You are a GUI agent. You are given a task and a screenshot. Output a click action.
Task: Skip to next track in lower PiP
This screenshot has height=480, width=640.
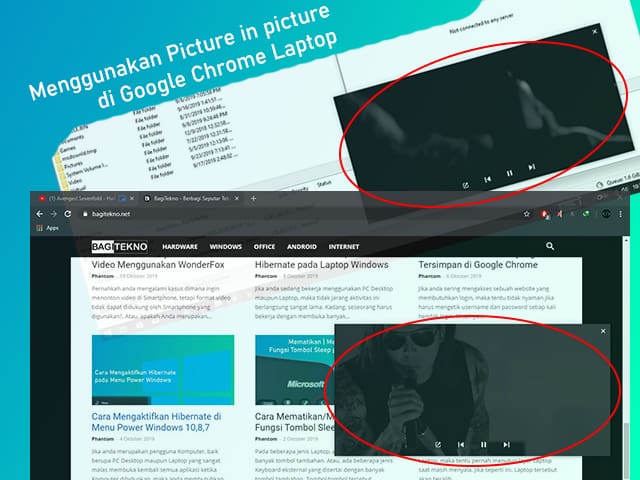click(507, 444)
